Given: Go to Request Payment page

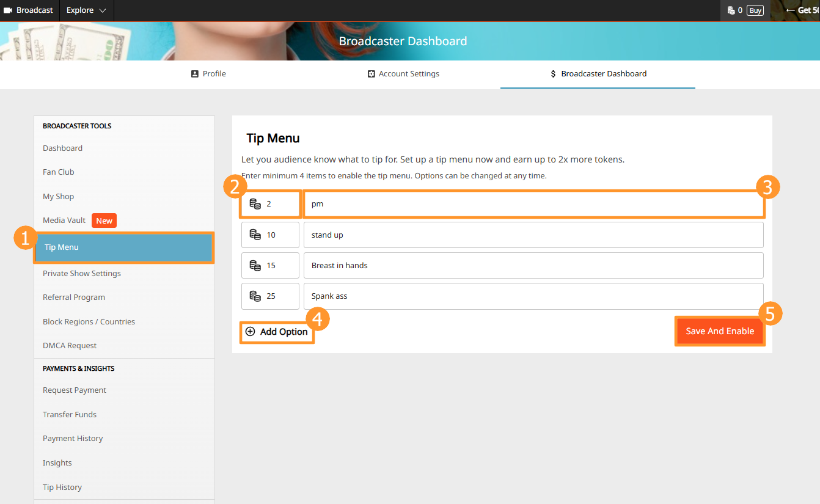Looking at the screenshot, I should pos(75,390).
